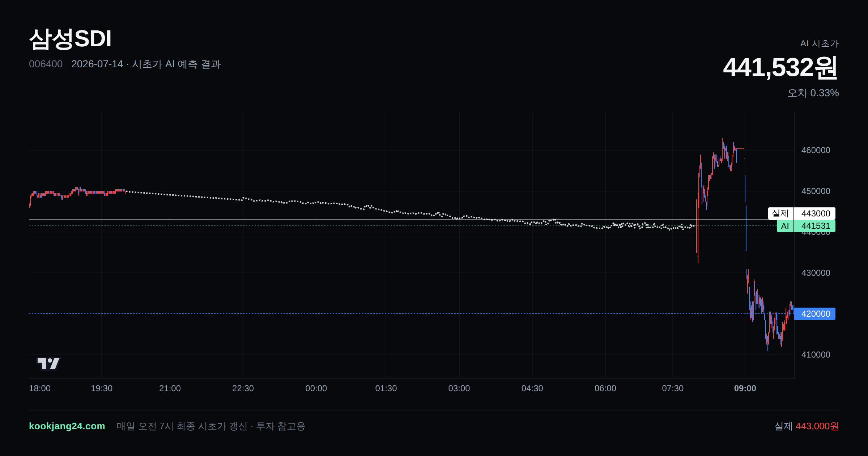868x456 pixels.
Task: Click the date text 2026-07-14
Action: click(x=97, y=64)
